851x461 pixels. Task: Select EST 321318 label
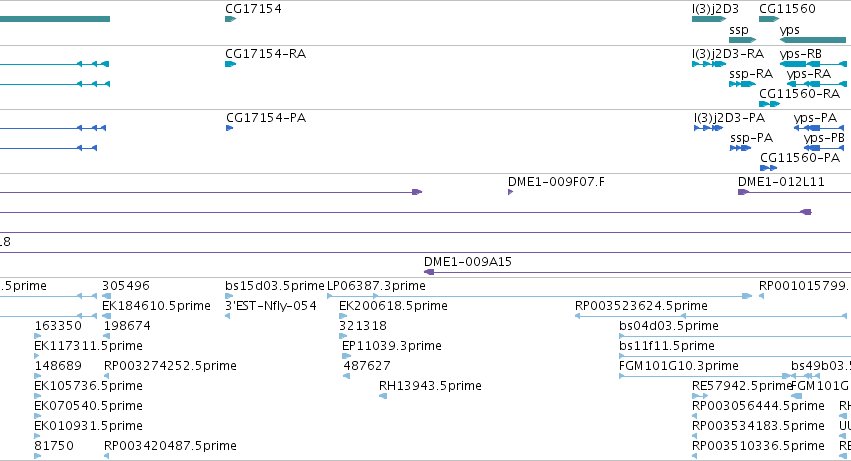[x=363, y=326]
